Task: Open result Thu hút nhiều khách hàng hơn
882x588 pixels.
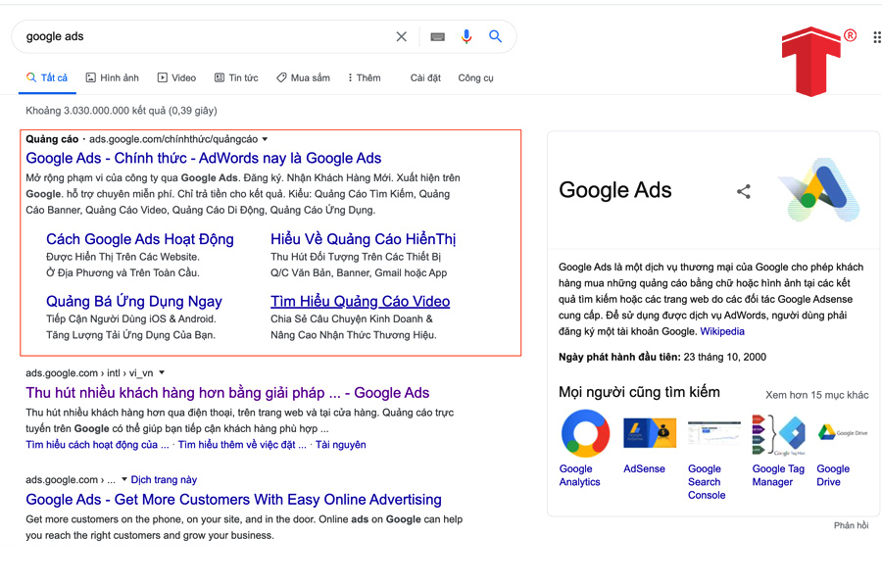Action: [x=227, y=393]
